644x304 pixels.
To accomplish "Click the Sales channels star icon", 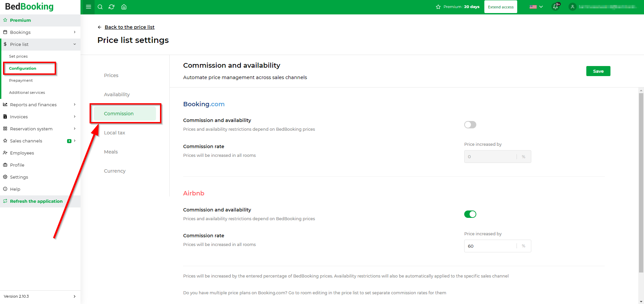I will click(x=5, y=141).
